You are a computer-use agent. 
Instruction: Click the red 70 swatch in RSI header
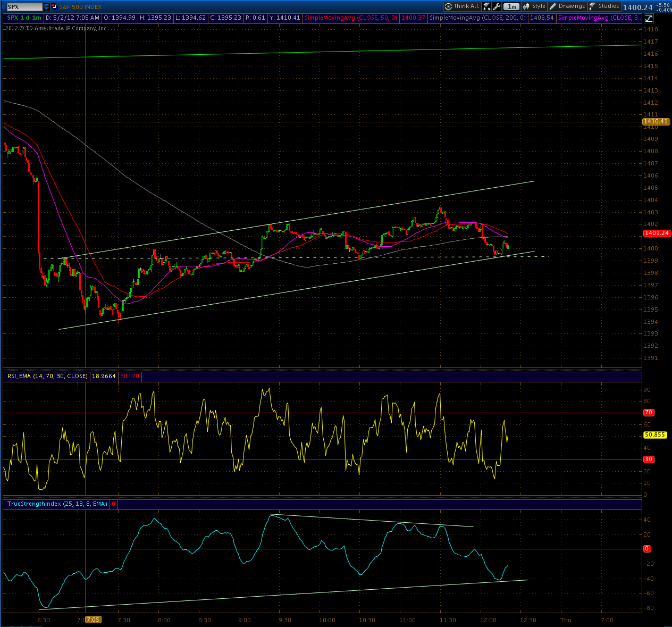point(136,376)
